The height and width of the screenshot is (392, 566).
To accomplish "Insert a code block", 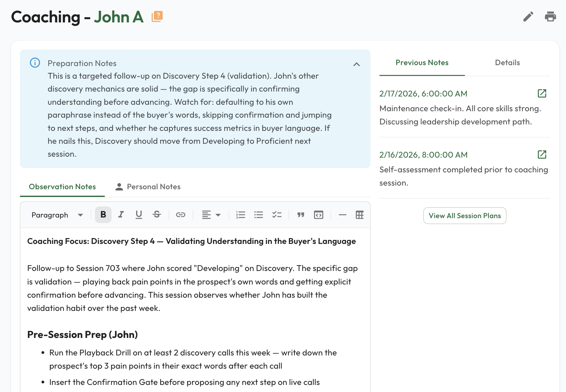I will pos(318,215).
